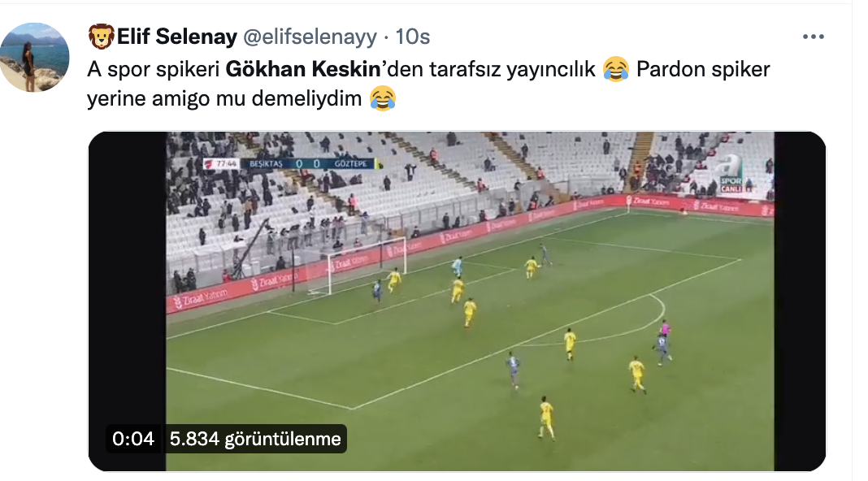The height and width of the screenshot is (481, 868).
Task: Visit the @elifselenayy handle
Action: coord(310,37)
